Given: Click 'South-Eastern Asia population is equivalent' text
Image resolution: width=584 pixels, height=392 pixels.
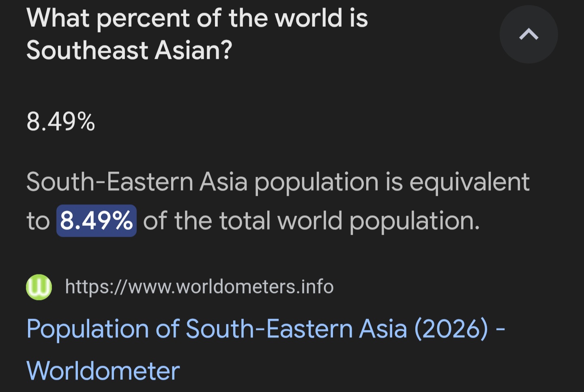Looking at the screenshot, I should click(x=278, y=182).
